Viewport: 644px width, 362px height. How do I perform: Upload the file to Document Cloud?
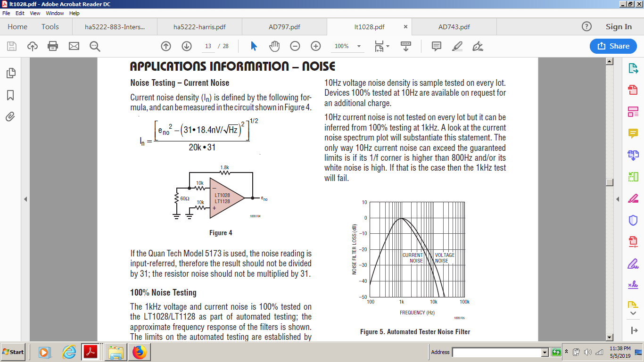coord(33,46)
